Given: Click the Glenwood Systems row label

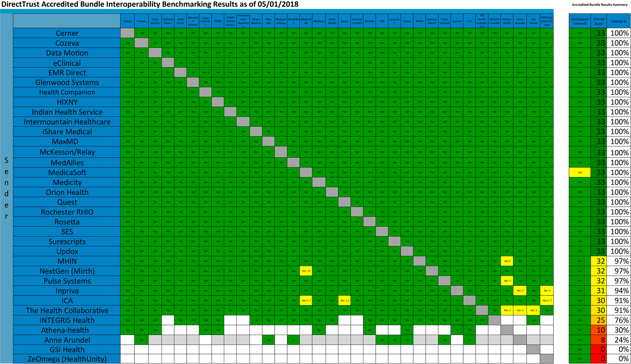Looking at the screenshot, I should [x=67, y=82].
